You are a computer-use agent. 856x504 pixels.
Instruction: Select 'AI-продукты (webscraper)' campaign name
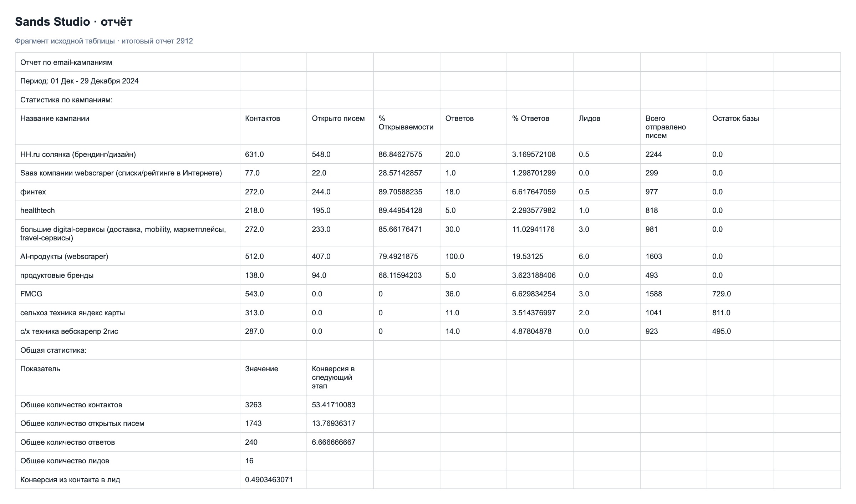(64, 256)
